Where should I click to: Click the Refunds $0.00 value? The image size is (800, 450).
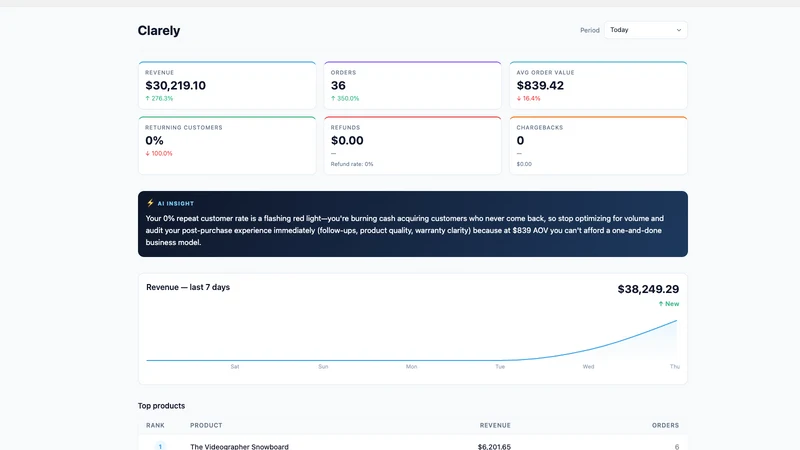click(347, 141)
